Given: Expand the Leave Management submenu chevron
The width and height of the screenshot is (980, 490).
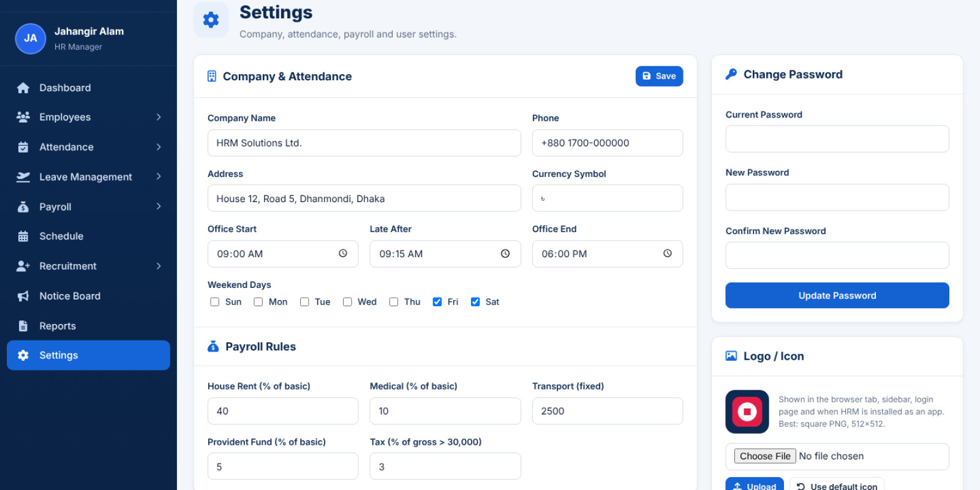Looking at the screenshot, I should click(159, 176).
